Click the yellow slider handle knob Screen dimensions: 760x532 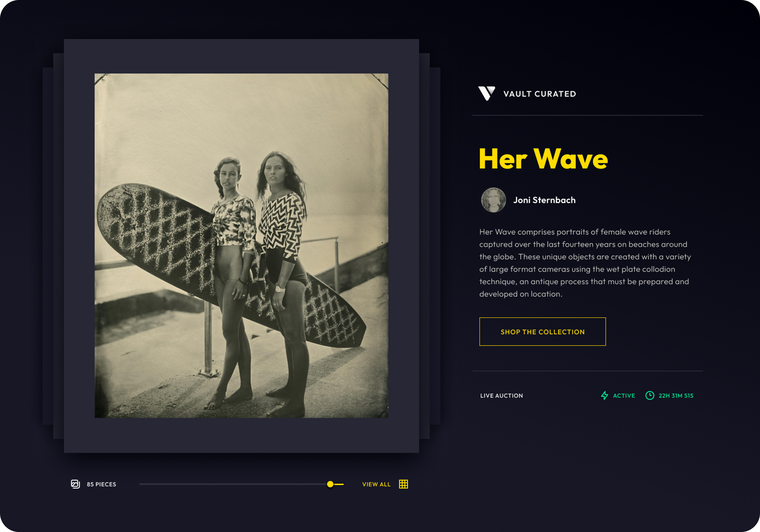pos(330,484)
